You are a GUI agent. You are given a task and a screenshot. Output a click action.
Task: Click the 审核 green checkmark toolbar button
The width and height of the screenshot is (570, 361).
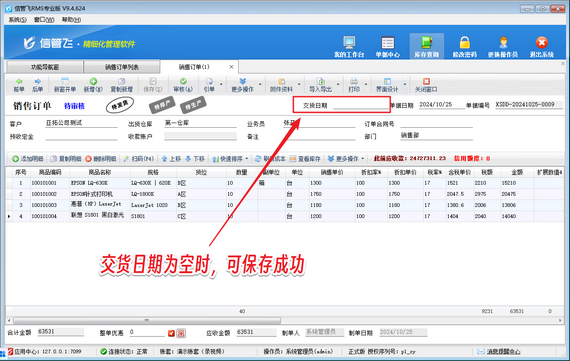click(x=183, y=85)
